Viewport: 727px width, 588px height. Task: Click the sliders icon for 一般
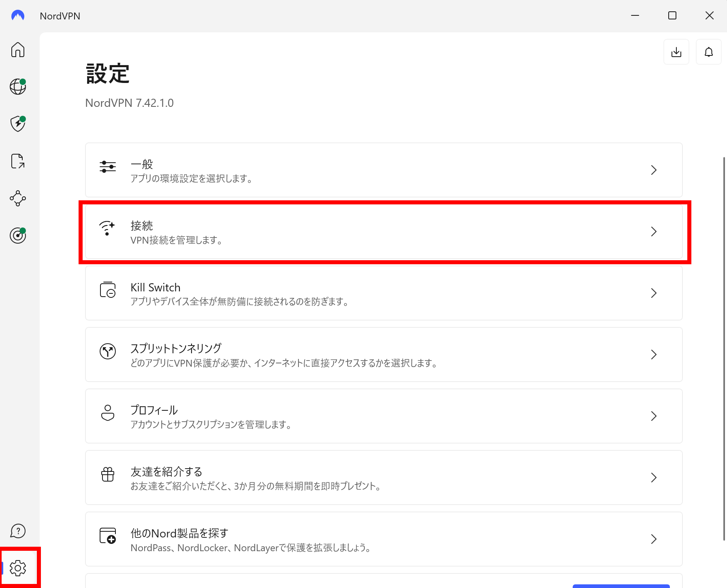pyautogui.click(x=108, y=167)
